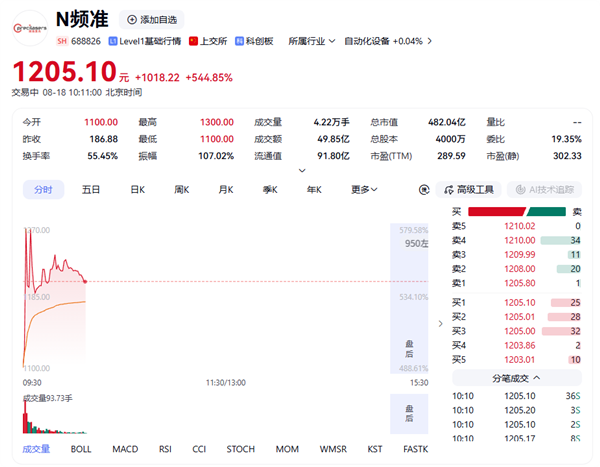Select the FASTK indicator
Viewport: 600px width, 467px height.
[416, 449]
